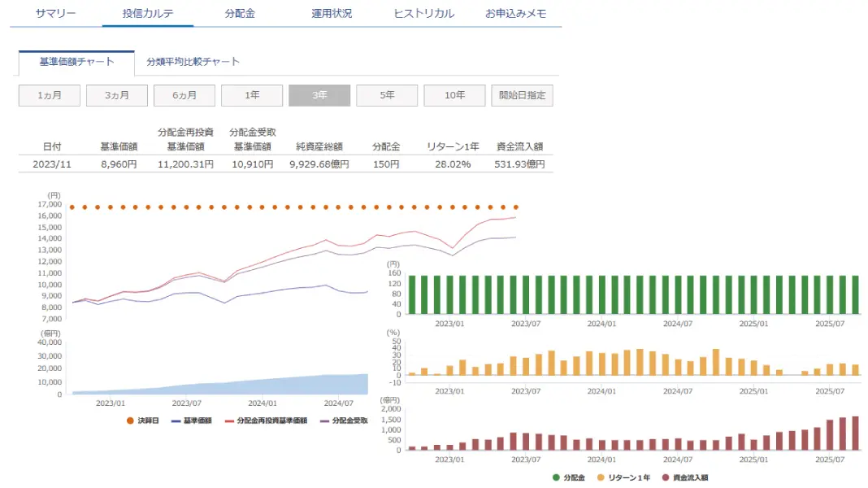
Task: Open the お申込みメモ tab
Action: tap(516, 13)
